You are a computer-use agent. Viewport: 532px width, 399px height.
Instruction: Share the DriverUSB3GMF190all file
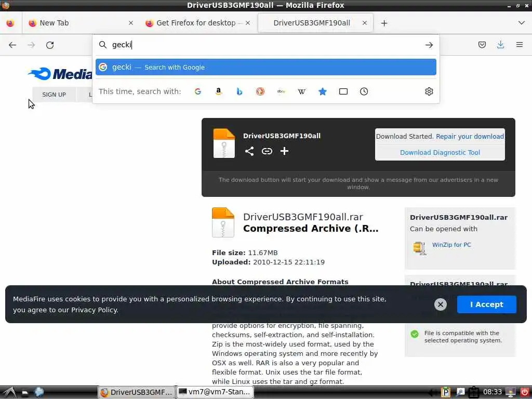click(x=249, y=151)
